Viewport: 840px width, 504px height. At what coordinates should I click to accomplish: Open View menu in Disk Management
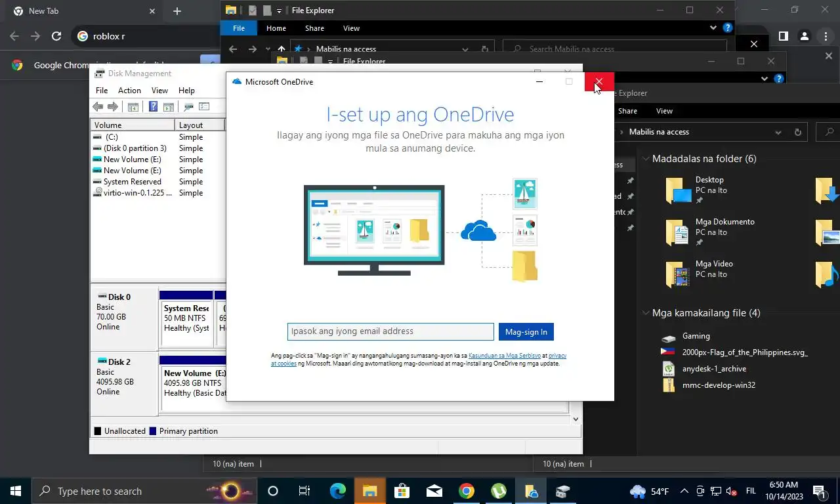[x=159, y=91]
